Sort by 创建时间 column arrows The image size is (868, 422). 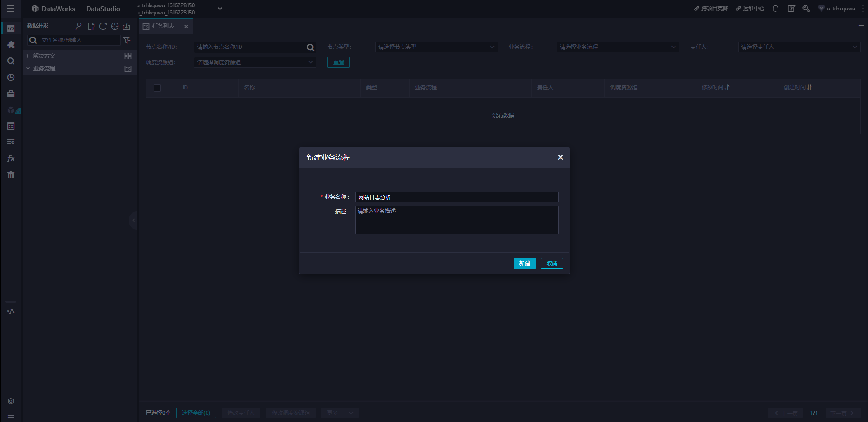click(809, 88)
